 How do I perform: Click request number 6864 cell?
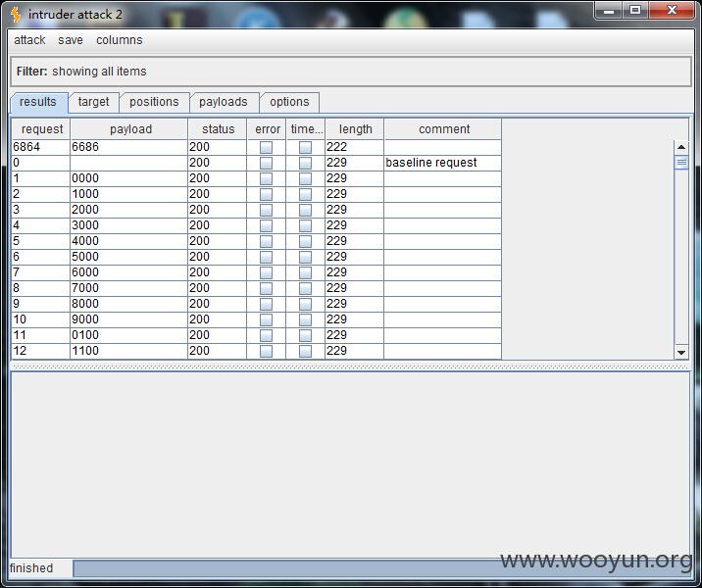41,147
